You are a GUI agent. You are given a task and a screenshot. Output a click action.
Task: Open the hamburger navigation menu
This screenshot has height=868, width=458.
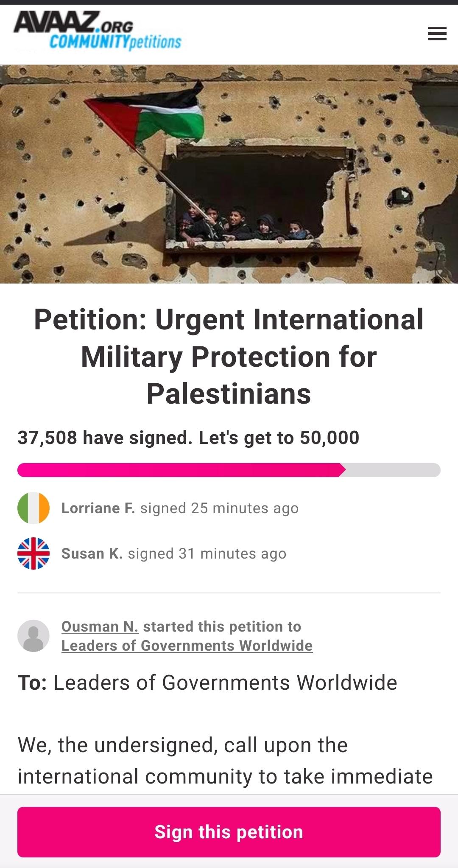pyautogui.click(x=437, y=34)
